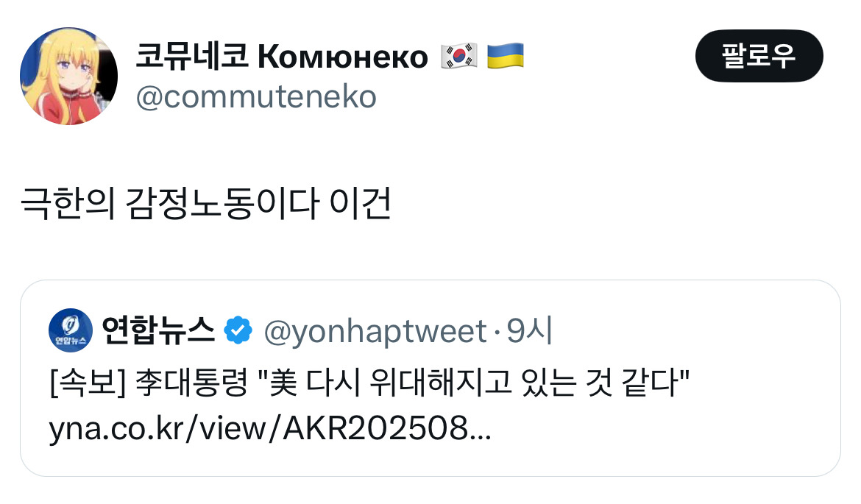Click the empty area below tweet text
861x504 pixels.
[x=431, y=250]
